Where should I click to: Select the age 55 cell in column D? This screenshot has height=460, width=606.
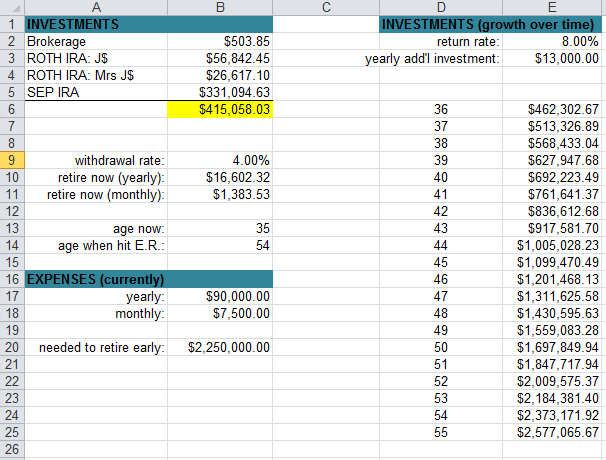point(441,432)
